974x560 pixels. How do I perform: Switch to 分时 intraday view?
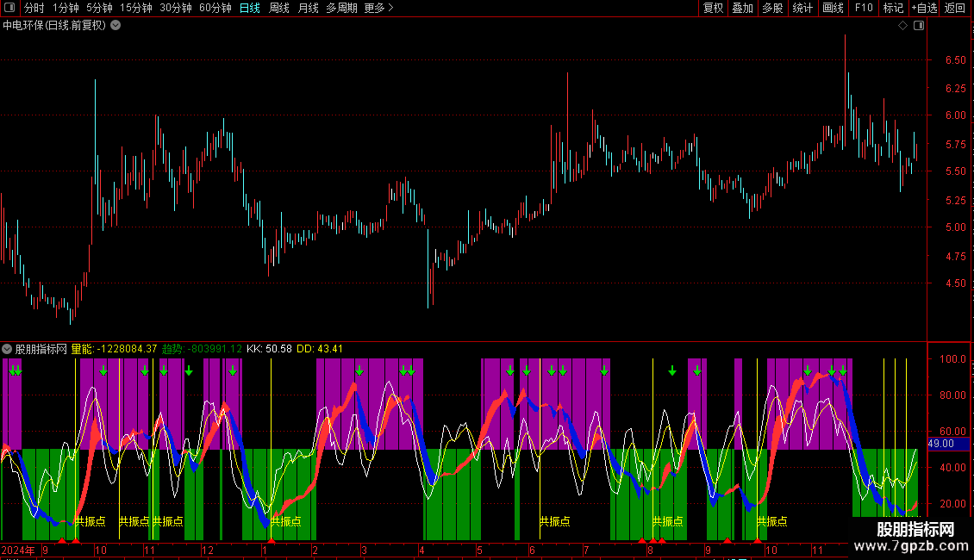point(34,8)
